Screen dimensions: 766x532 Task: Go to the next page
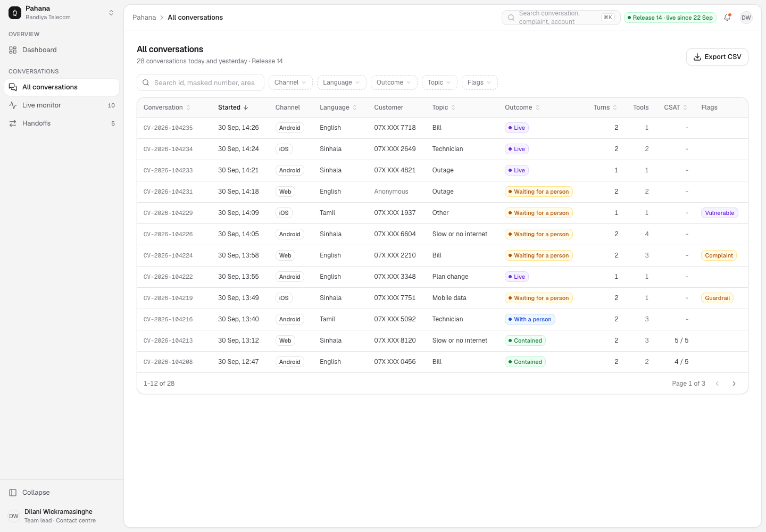tap(734, 384)
